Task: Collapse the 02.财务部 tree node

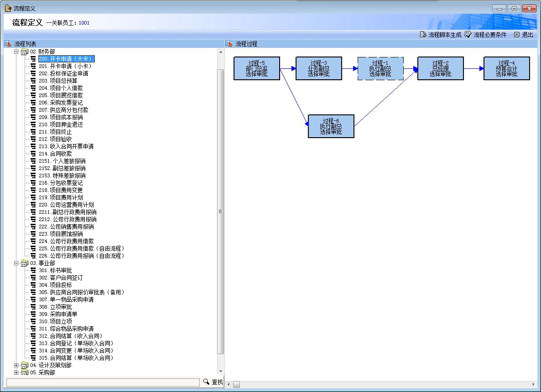Action: point(16,52)
